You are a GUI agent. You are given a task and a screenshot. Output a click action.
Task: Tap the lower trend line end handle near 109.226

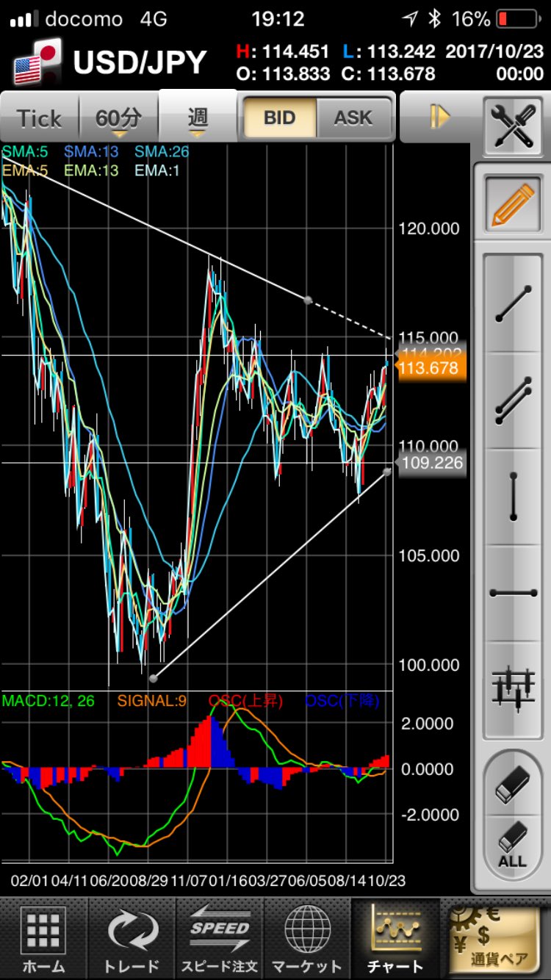click(x=387, y=471)
